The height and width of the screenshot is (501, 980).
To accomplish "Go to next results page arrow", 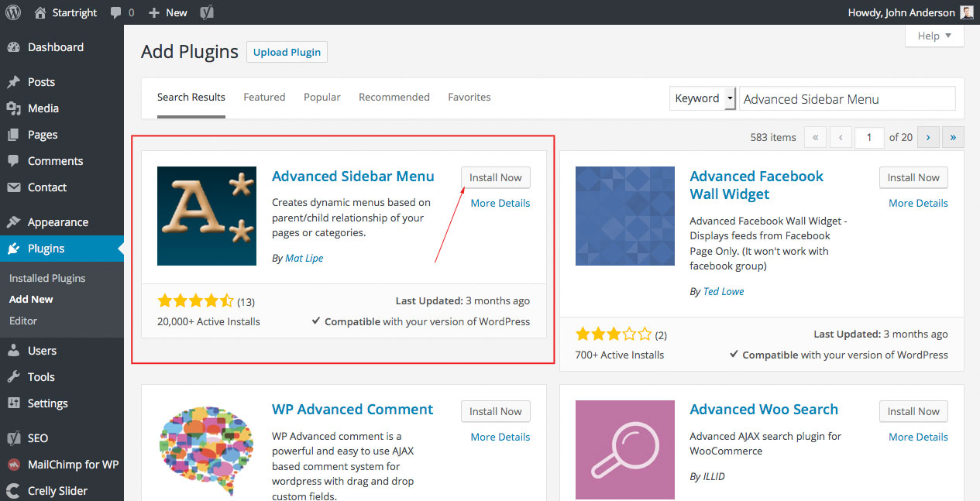I will click(x=928, y=137).
